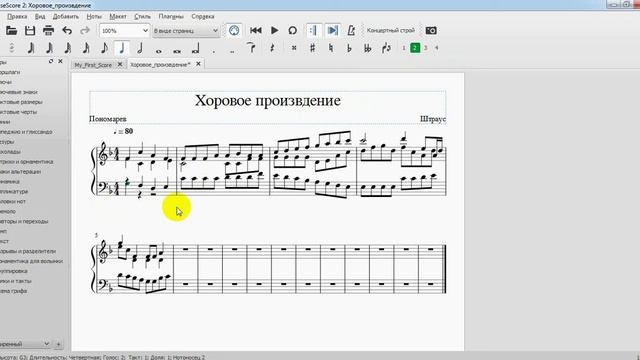640x360 pixels.
Task: Apply double sharp accidental
Action: 294,48
